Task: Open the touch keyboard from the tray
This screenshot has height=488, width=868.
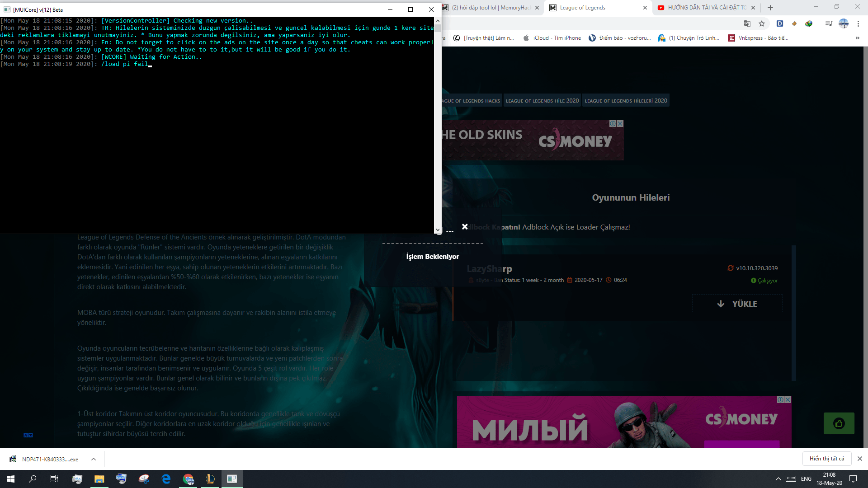Action: click(791, 479)
